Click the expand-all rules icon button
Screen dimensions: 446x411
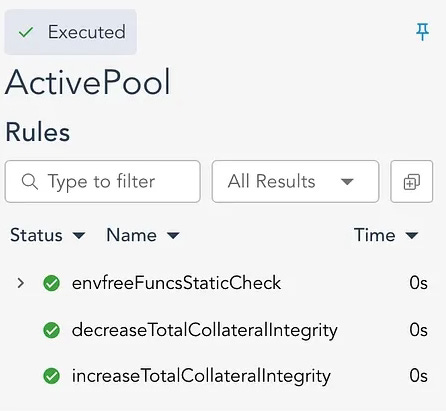[x=412, y=182]
